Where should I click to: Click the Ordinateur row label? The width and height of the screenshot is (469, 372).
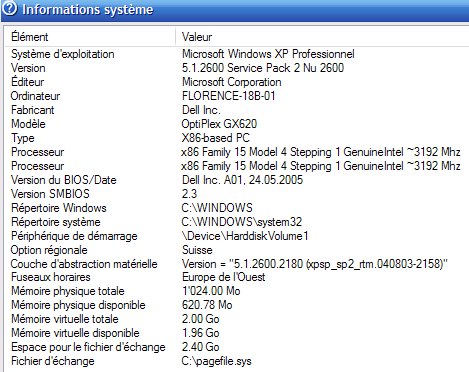[x=35, y=96]
